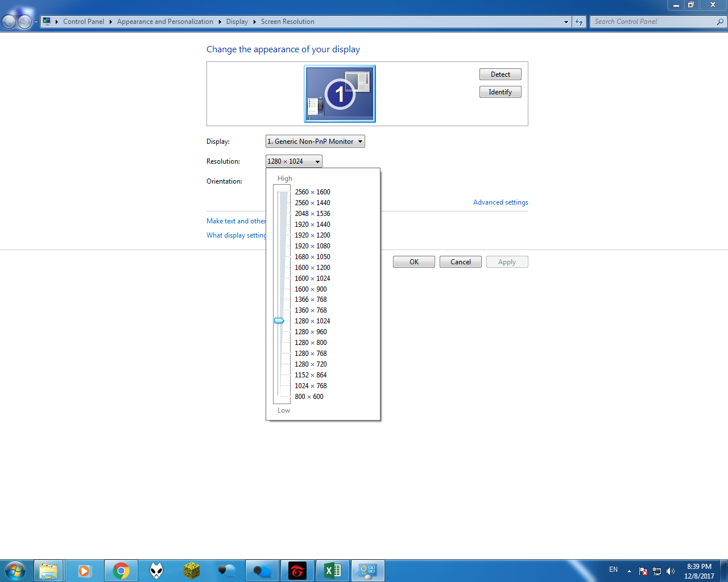Click the Detect button

pos(500,74)
